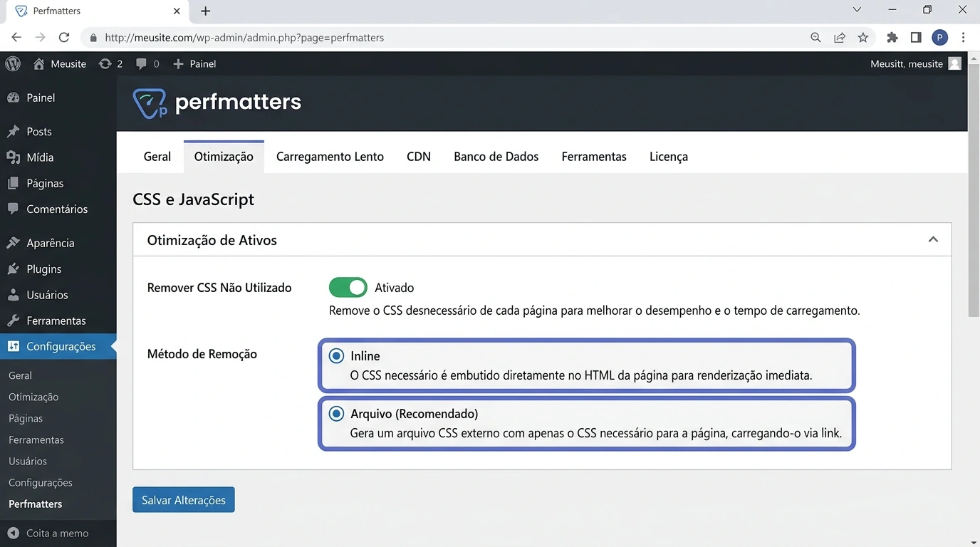Select the Otimização tab
Screen dimensions: 980x547
point(224,157)
